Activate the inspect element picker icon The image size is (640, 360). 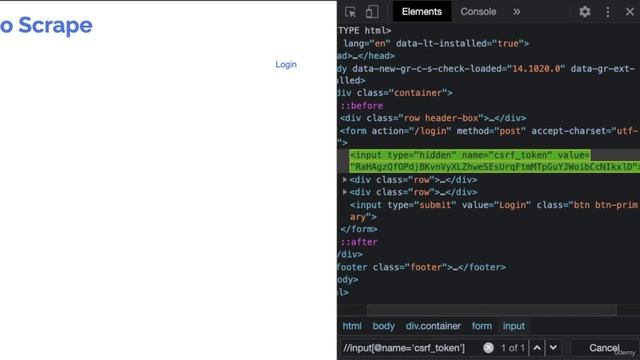pyautogui.click(x=350, y=12)
